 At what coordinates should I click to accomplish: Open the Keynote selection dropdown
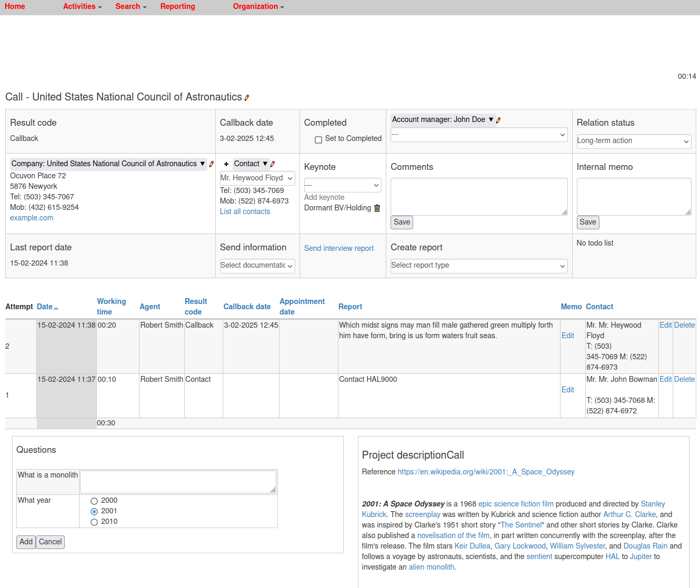342,185
